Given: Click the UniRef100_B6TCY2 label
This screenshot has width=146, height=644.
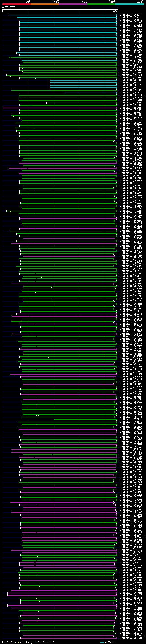Looking at the screenshot, I should (x=131, y=218).
